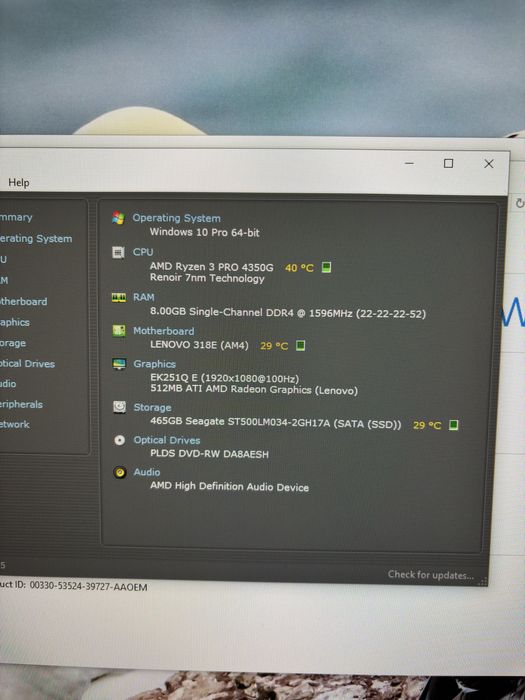This screenshot has height=700, width=525.
Task: Click the 40 °C CPU temperature value
Action: click(x=299, y=268)
